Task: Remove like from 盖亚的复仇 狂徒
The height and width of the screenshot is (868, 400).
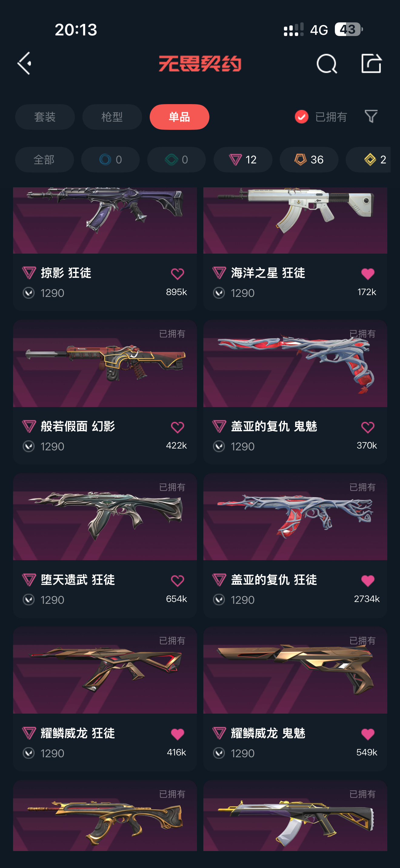Action: click(x=368, y=580)
